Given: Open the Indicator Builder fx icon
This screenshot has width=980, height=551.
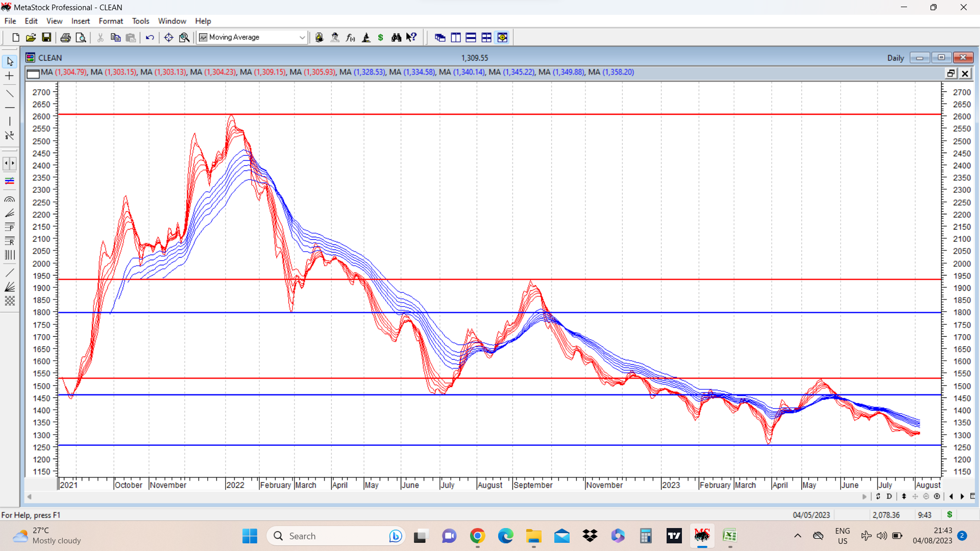Looking at the screenshot, I should coord(350,37).
